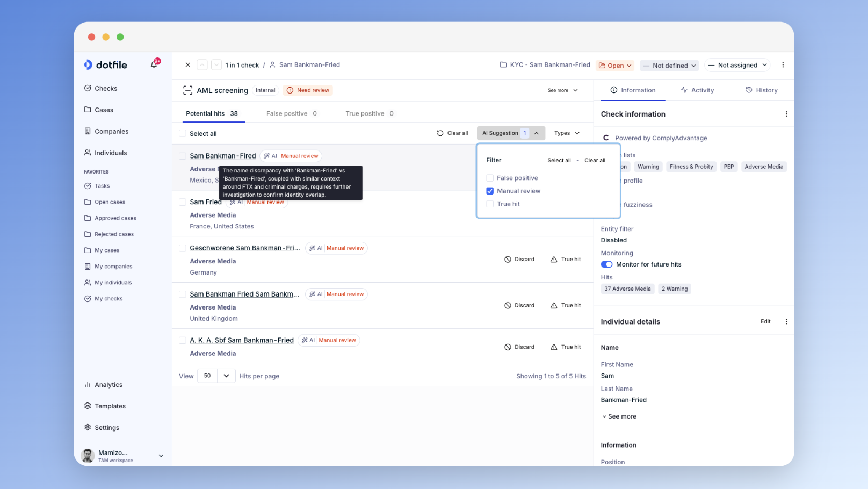Image resolution: width=868 pixels, height=489 pixels.
Task: Check the True hit filter option
Action: tap(490, 204)
